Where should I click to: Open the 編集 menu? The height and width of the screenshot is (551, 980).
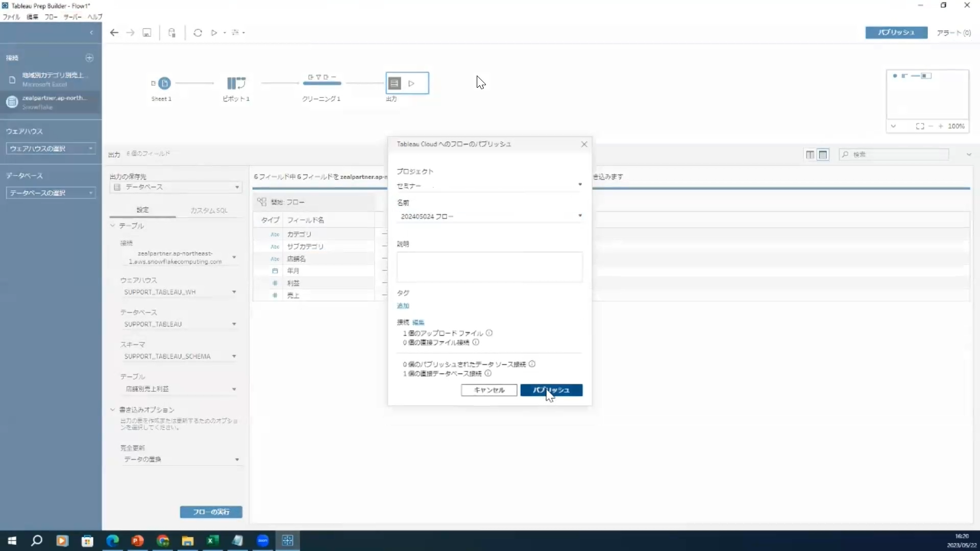coord(32,17)
